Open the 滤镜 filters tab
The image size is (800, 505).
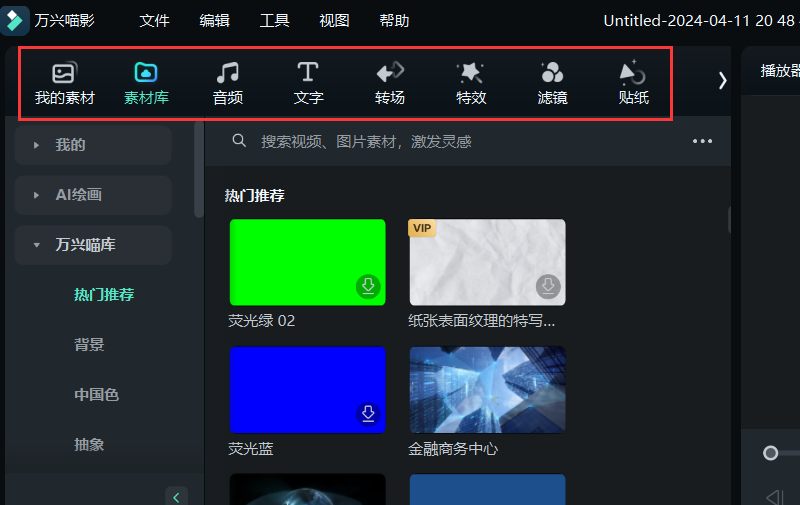[552, 84]
